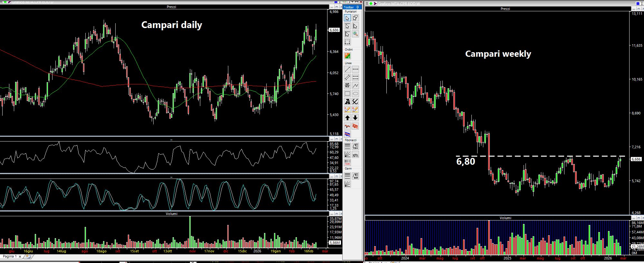Add a new page tab
The height and width of the screenshot is (263, 644).
28,257
